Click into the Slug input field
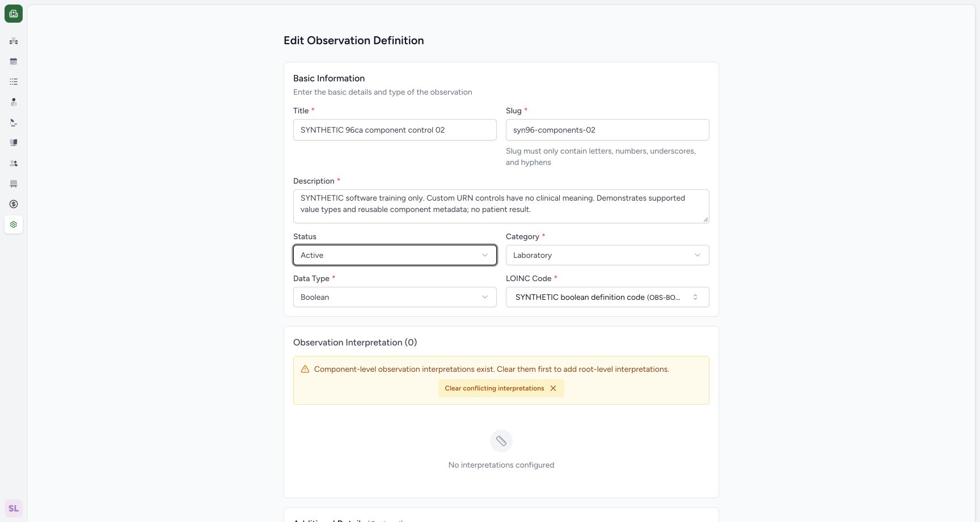 pos(607,130)
